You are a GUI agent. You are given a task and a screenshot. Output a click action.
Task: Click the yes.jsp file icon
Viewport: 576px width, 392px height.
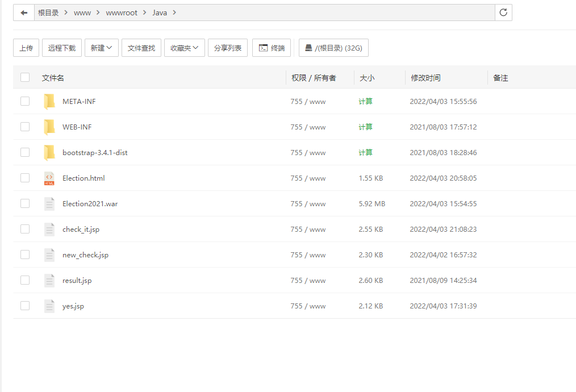pos(49,306)
